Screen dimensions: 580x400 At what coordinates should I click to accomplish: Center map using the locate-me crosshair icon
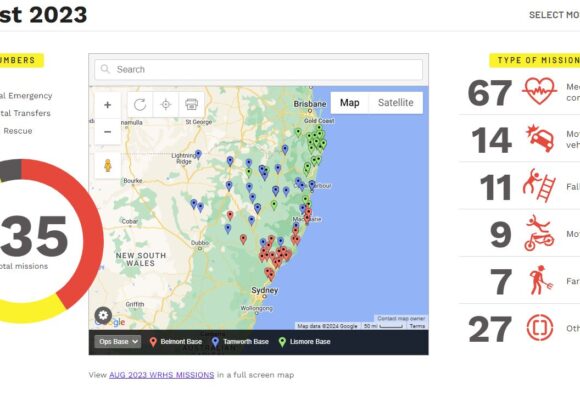pyautogui.click(x=166, y=105)
